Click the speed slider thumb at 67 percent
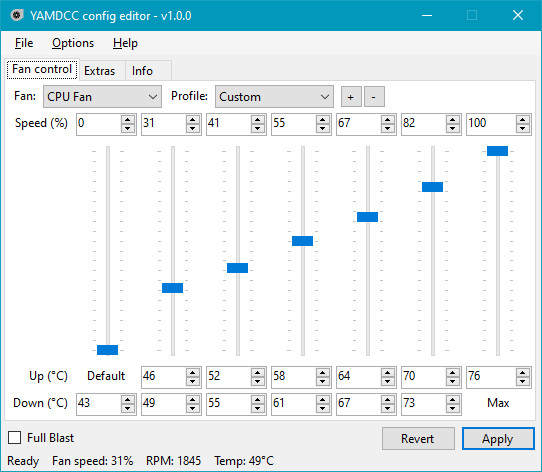542x472 pixels. [x=367, y=217]
